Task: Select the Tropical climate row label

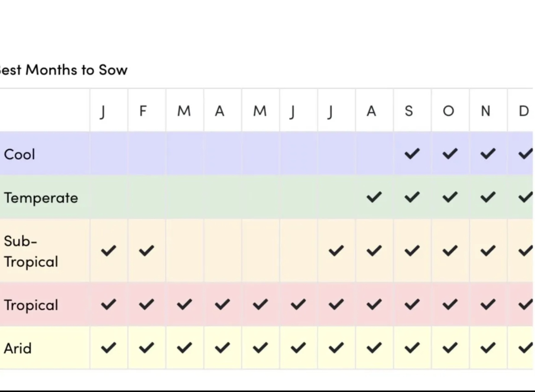Action: click(x=31, y=305)
